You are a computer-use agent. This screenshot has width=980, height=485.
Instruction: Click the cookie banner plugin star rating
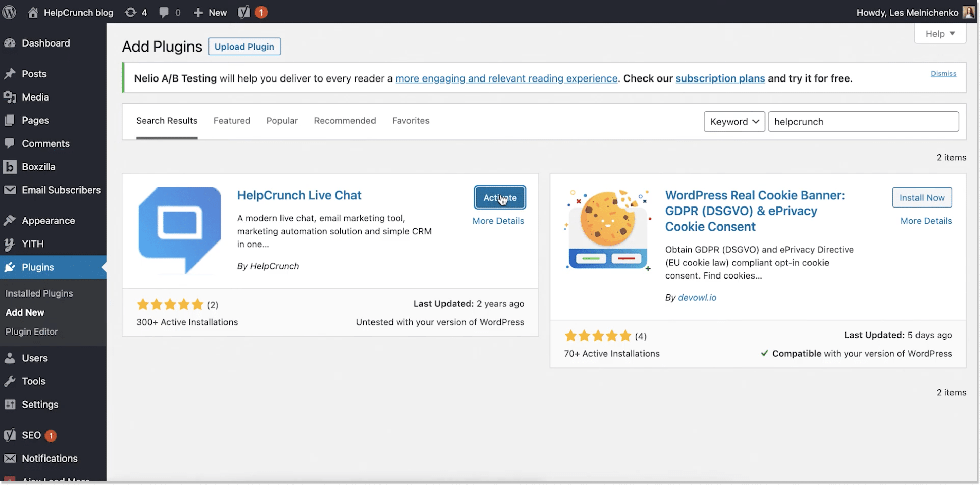(598, 336)
